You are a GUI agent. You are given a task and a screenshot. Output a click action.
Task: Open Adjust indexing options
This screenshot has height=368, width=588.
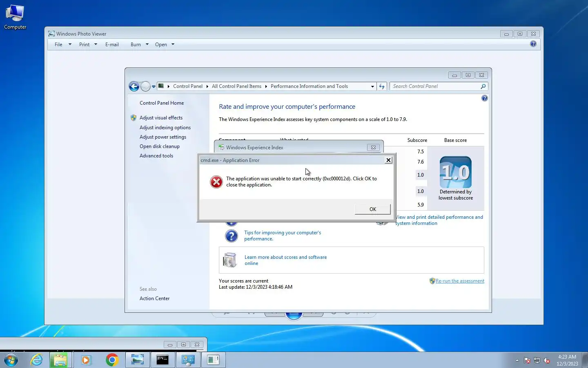[x=165, y=128]
